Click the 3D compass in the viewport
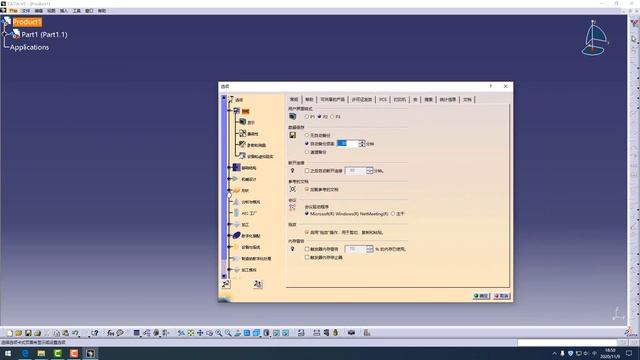640x360 pixels. 595,38
